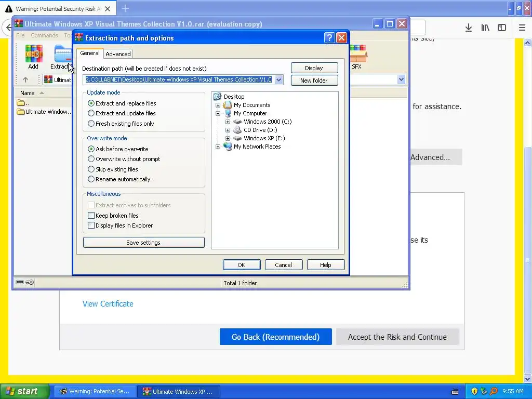The width and height of the screenshot is (532, 399).
Task: Click the Display button
Action: (x=314, y=68)
